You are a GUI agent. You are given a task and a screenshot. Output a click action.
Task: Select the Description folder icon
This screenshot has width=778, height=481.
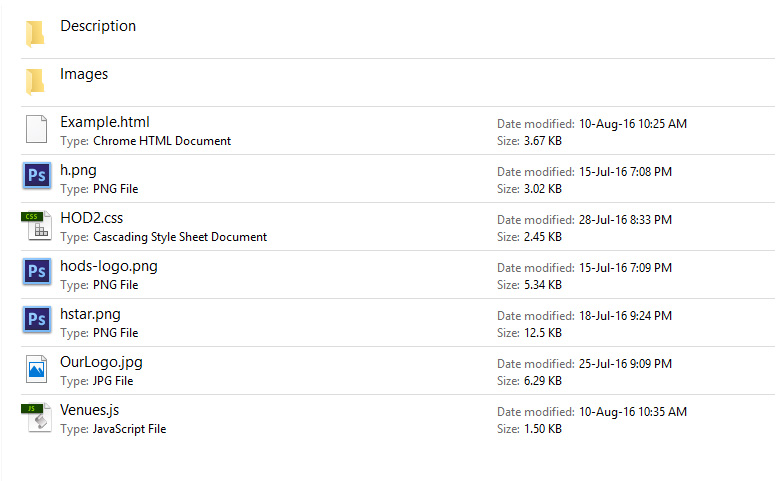(35, 33)
